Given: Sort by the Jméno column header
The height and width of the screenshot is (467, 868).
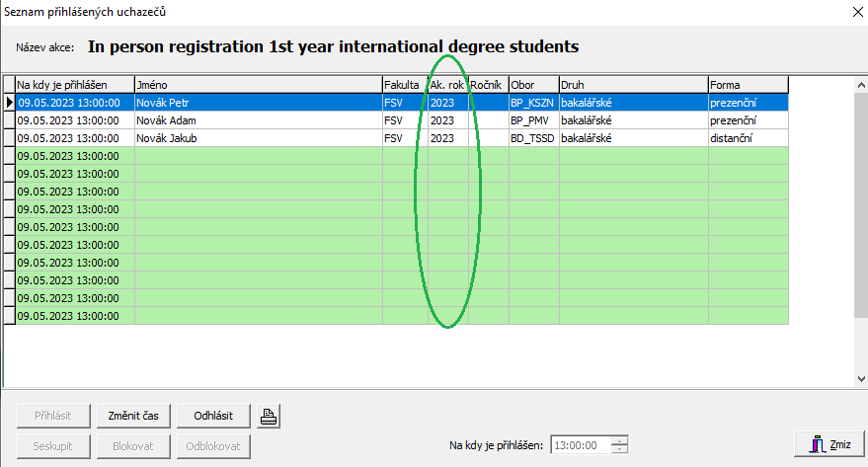Looking at the screenshot, I should click(257, 85).
